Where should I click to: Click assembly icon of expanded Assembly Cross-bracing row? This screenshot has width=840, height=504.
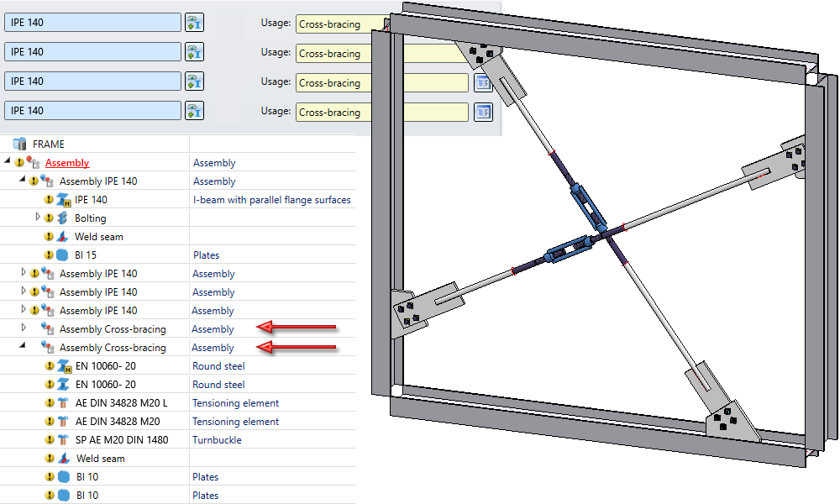click(x=48, y=347)
